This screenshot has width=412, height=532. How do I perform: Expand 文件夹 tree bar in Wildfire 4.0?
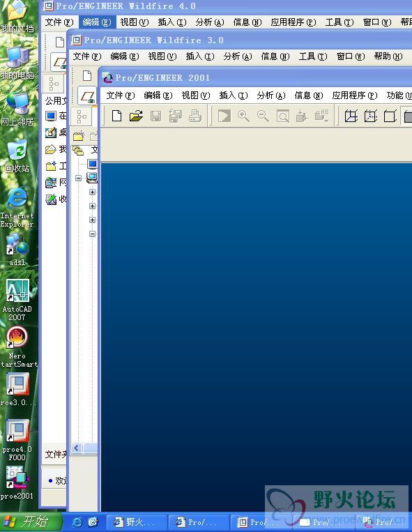55,455
